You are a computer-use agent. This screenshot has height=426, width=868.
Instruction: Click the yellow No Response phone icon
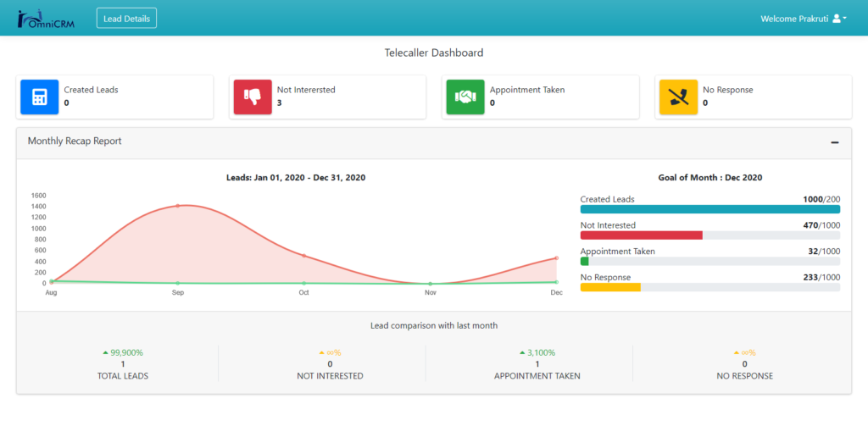click(678, 97)
